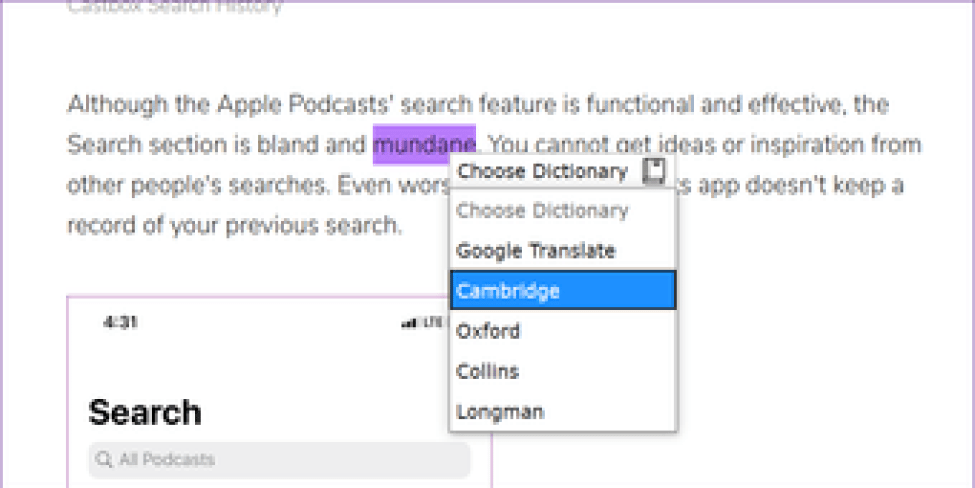
Task: Select Google Translate from the dictionary list
Action: tap(535, 250)
